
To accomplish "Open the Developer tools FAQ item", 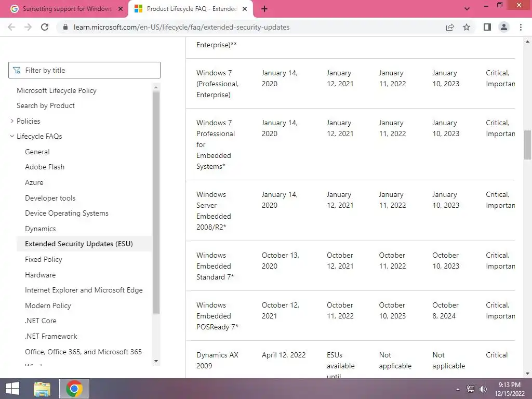I will click(50, 198).
